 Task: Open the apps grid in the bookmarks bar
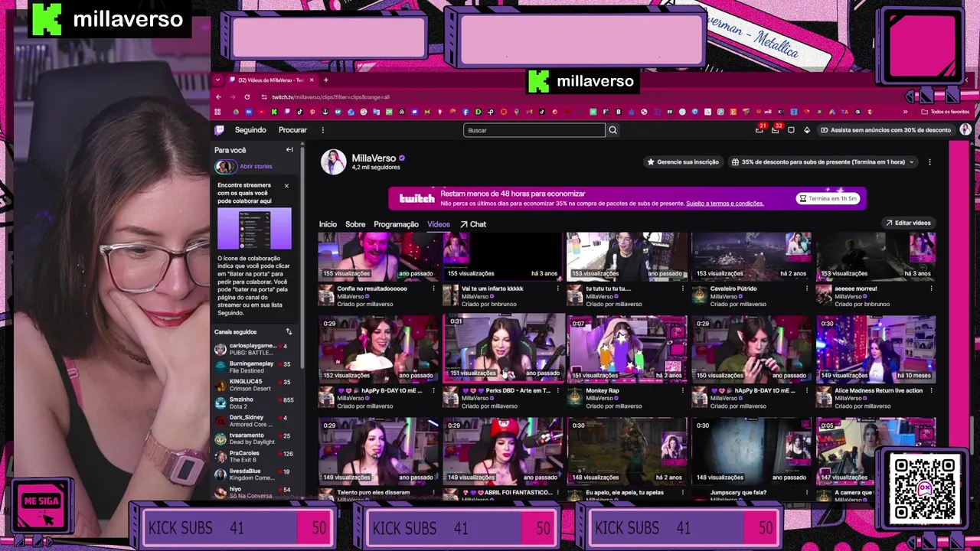coord(217,112)
